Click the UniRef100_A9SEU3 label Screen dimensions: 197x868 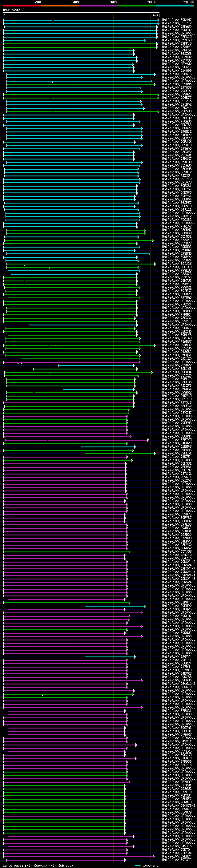pyautogui.click(x=177, y=271)
